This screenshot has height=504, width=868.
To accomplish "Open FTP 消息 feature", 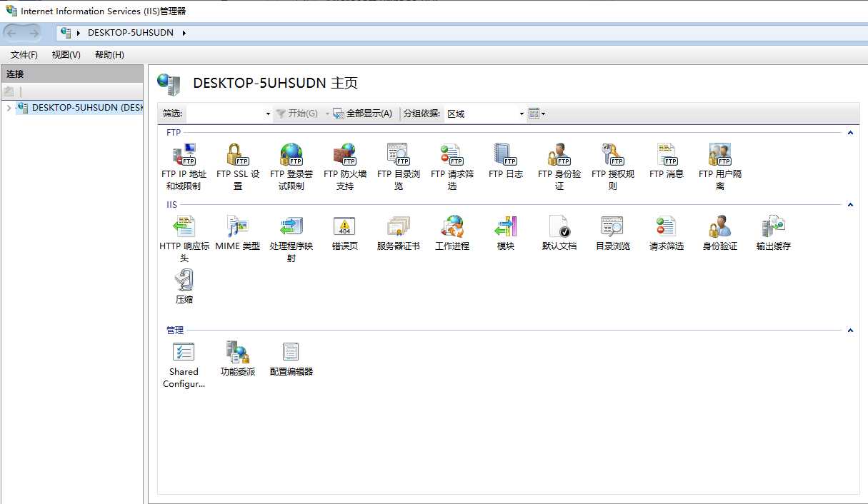I will tap(666, 161).
